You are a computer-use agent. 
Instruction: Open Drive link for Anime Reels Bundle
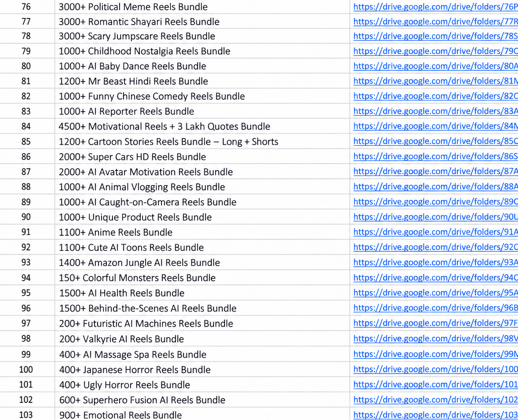(x=435, y=232)
